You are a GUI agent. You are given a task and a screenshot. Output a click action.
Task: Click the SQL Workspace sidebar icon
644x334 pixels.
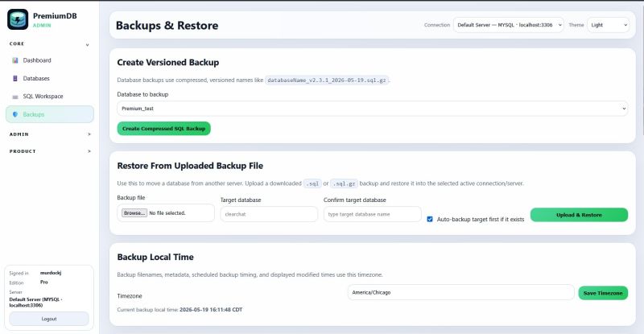click(15, 97)
